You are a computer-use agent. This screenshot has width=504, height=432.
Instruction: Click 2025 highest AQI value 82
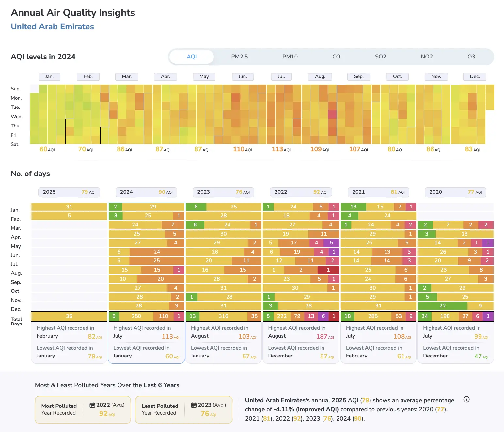(x=95, y=336)
